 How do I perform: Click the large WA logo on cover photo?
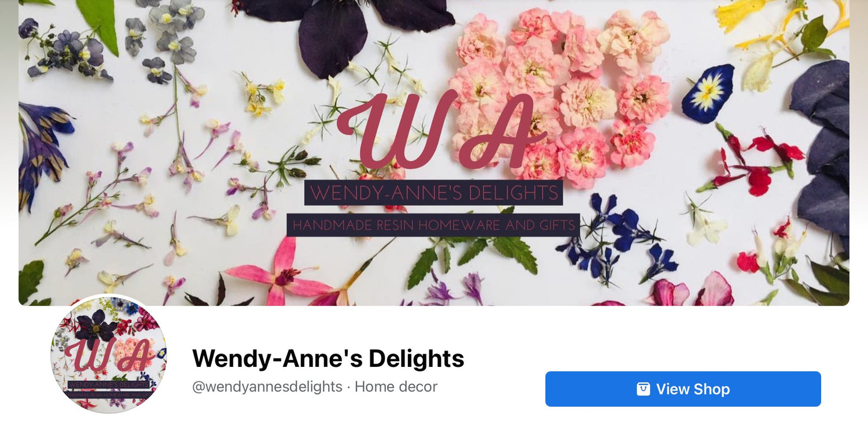tap(441, 131)
